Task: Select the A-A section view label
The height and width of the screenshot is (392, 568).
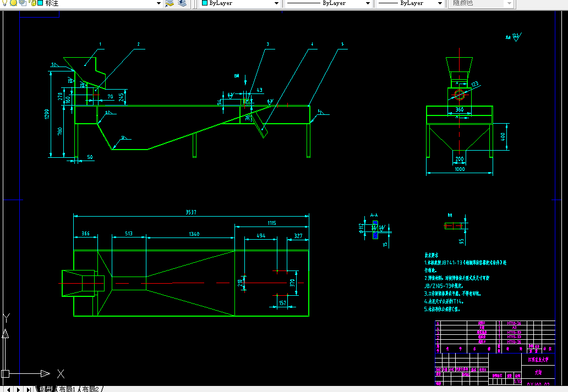Action: click(374, 215)
